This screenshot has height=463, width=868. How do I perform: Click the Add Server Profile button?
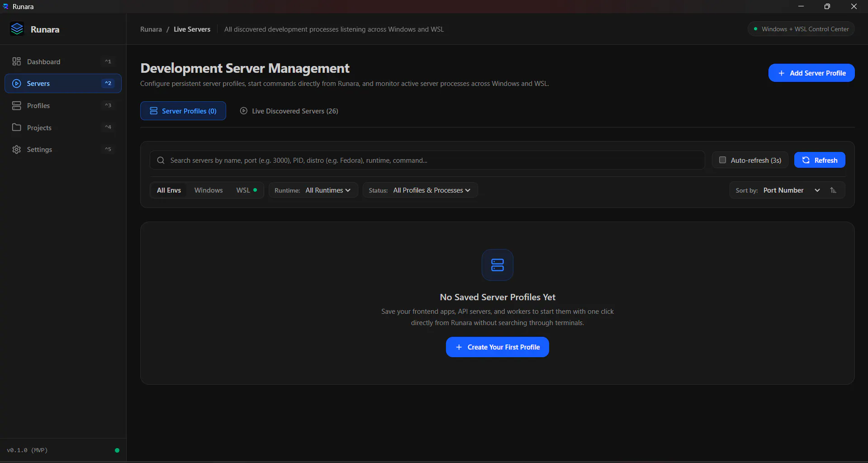[811, 73]
